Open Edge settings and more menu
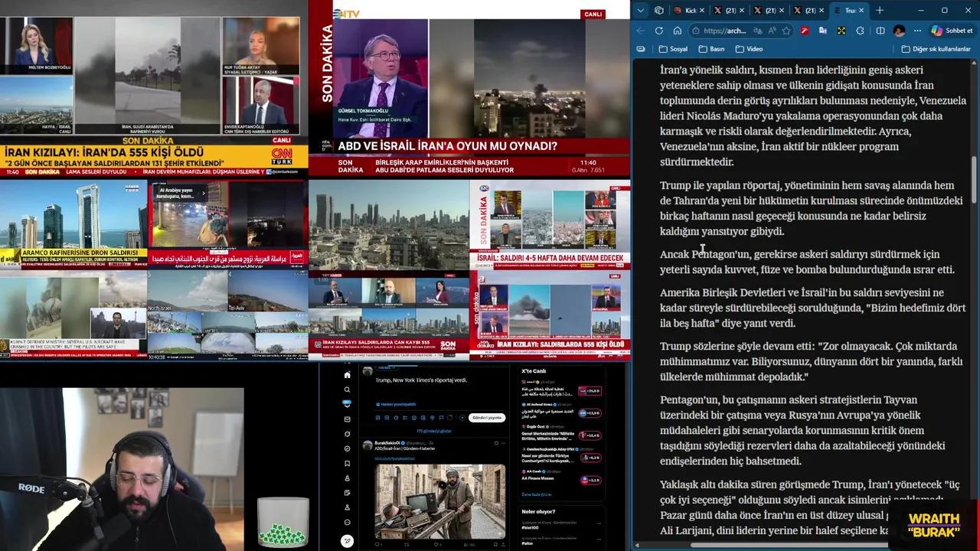980x551 pixels. coord(917,31)
